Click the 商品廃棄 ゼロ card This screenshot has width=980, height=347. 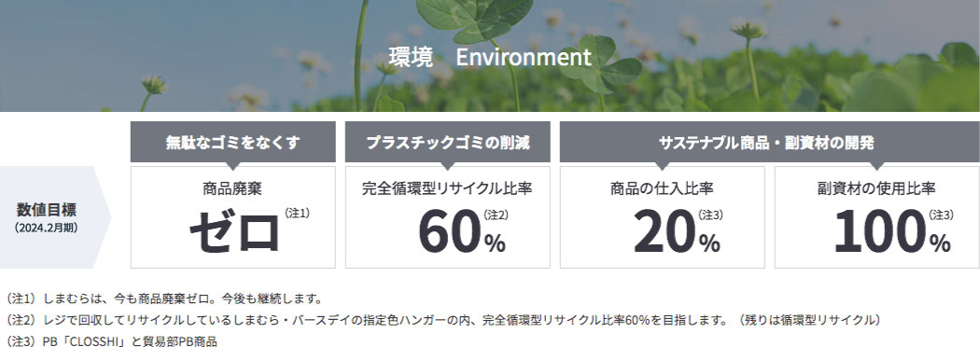(x=232, y=217)
